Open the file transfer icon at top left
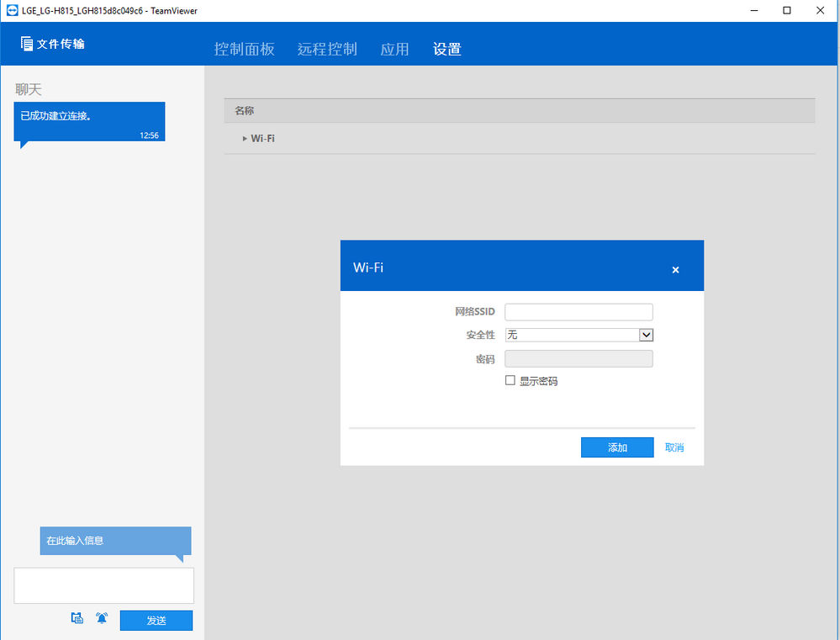The image size is (840, 640). [26, 44]
